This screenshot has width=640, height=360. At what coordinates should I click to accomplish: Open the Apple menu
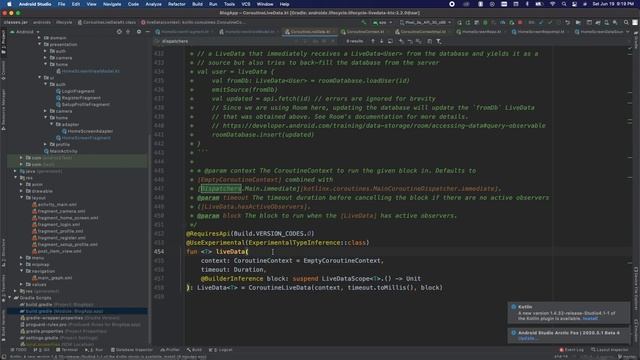[x=9, y=4]
